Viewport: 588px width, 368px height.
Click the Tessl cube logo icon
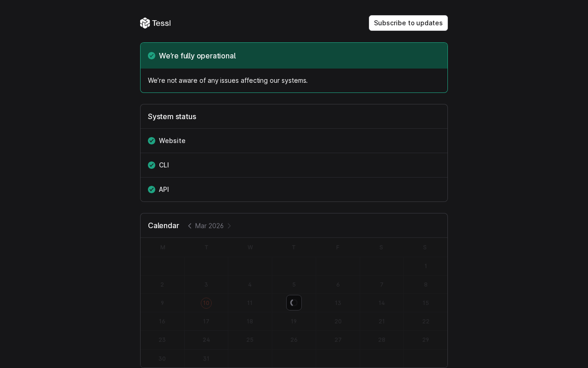(145, 23)
